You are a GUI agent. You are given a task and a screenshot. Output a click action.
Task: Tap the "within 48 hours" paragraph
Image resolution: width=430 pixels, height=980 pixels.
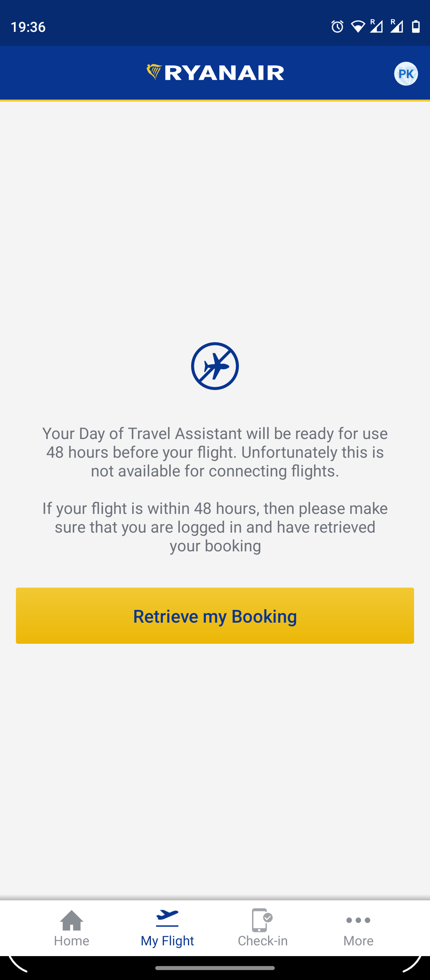coord(215,527)
